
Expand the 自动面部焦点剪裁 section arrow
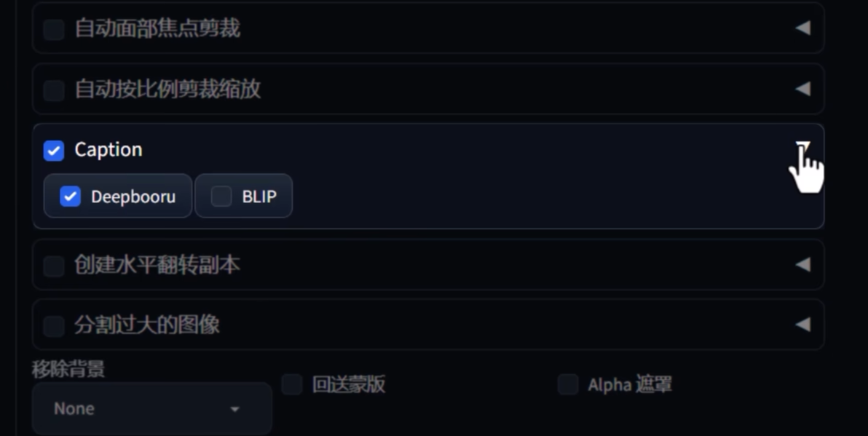point(803,28)
